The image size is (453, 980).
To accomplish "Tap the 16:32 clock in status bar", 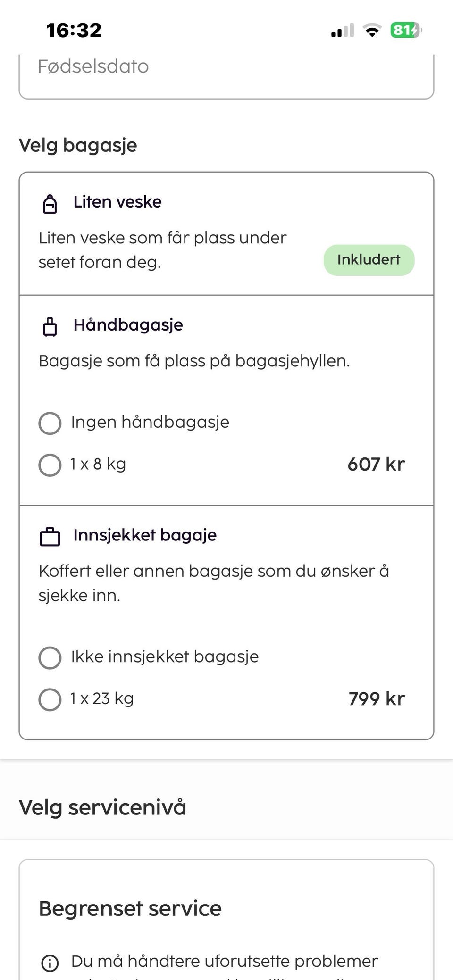I will coord(74,31).
